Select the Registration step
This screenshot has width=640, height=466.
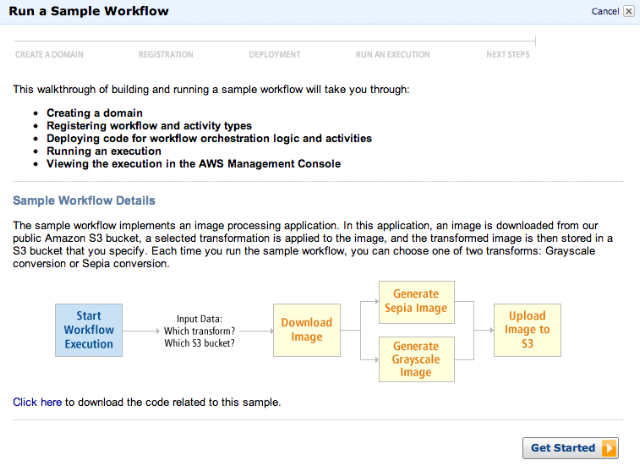[166, 55]
